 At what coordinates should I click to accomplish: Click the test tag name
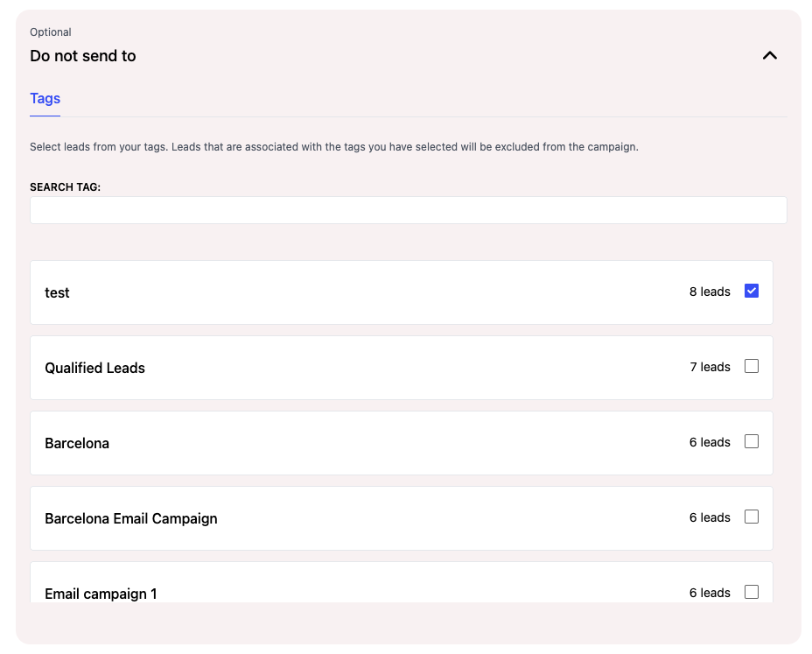(x=57, y=292)
